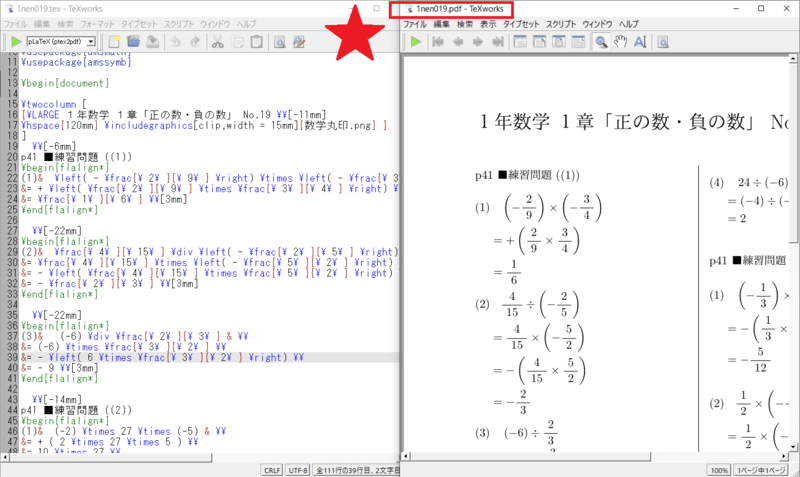
Task: Click the ¥begin{document} line in the editor
Action: tap(65, 83)
